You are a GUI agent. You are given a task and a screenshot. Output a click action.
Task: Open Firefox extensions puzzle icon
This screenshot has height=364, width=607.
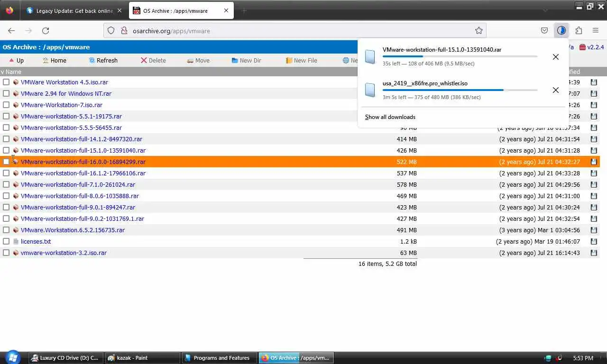click(x=579, y=30)
